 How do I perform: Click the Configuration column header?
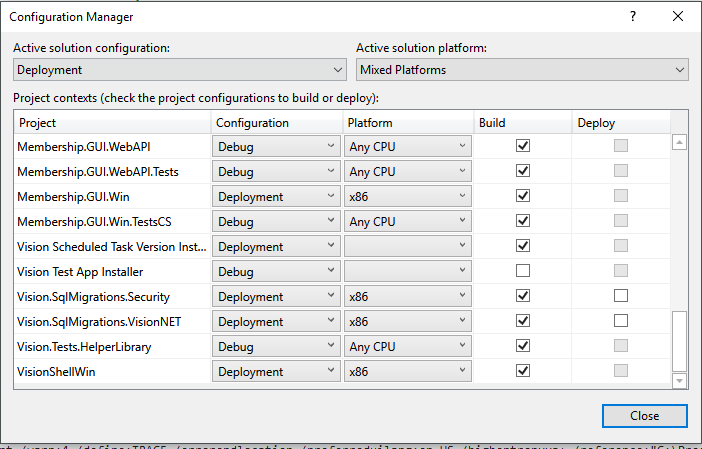276,123
